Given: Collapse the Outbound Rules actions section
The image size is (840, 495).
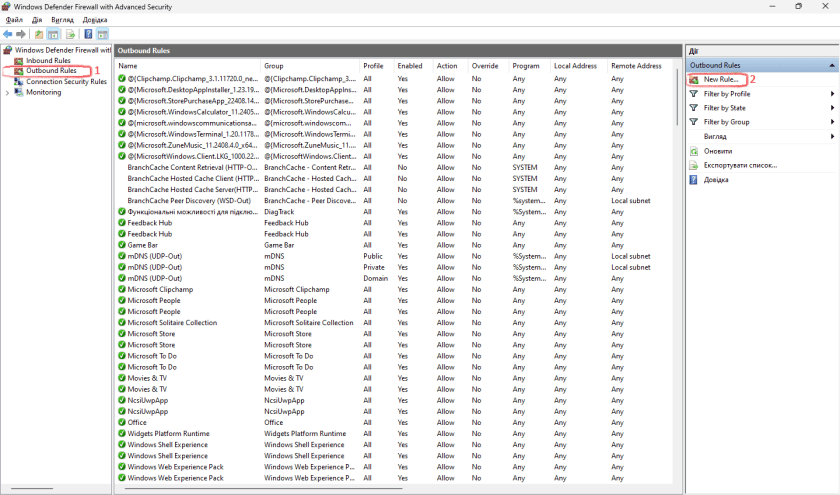Looking at the screenshot, I should click(832, 65).
